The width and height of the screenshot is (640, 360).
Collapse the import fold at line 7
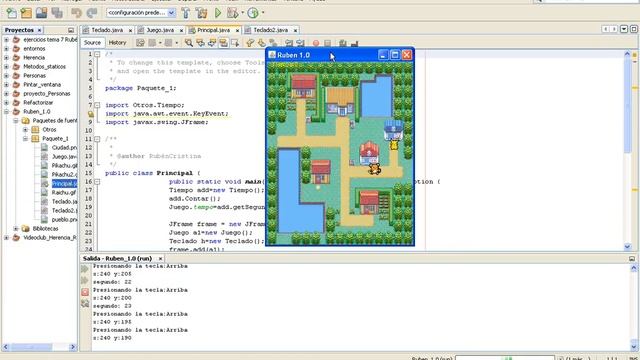pyautogui.click(x=97, y=105)
